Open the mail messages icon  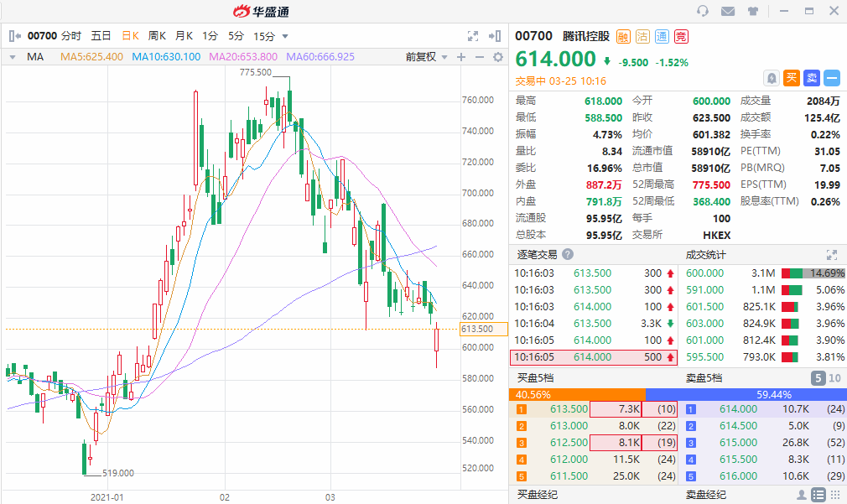click(x=727, y=11)
